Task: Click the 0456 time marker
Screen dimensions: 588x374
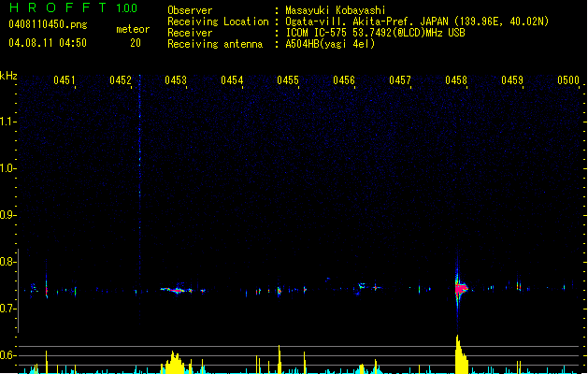Action: pos(344,80)
